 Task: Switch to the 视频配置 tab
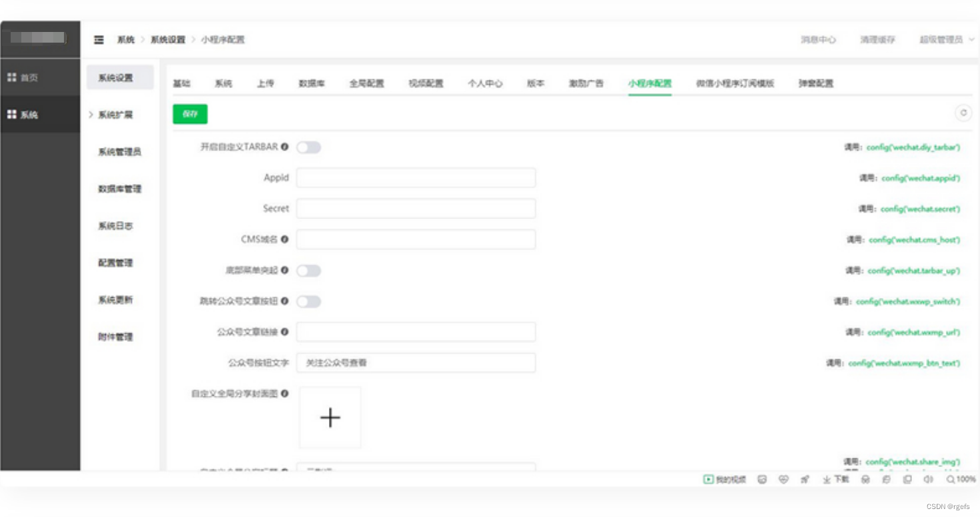pos(426,83)
